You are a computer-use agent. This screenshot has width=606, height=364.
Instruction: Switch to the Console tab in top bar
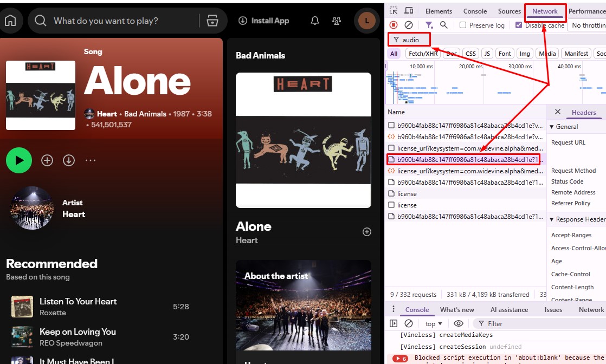[475, 11]
